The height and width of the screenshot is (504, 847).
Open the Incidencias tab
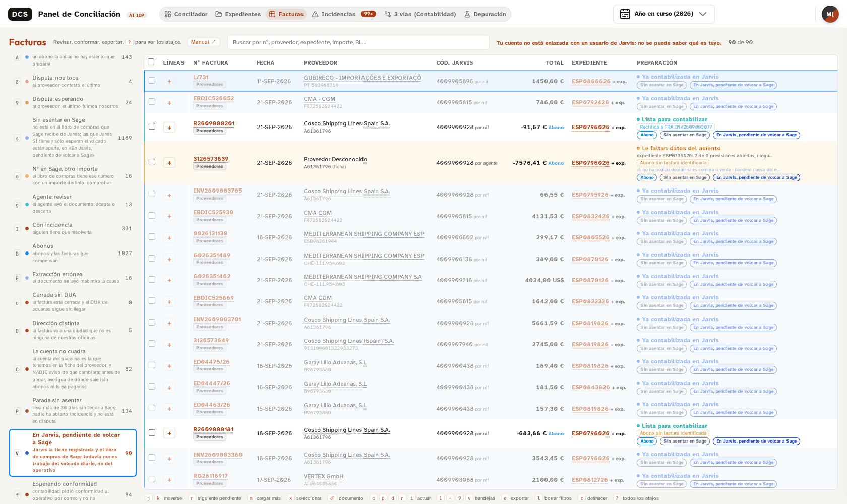point(343,14)
